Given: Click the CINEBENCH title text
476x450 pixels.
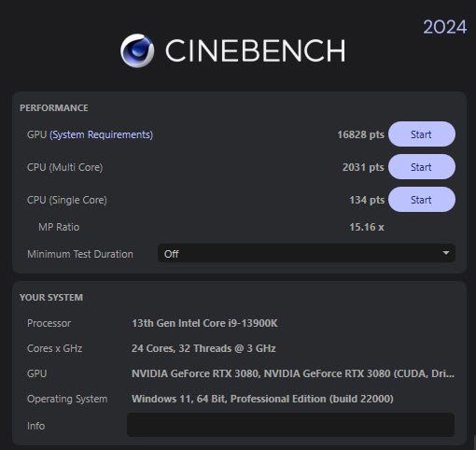Looking at the screenshot, I should pos(255,50).
